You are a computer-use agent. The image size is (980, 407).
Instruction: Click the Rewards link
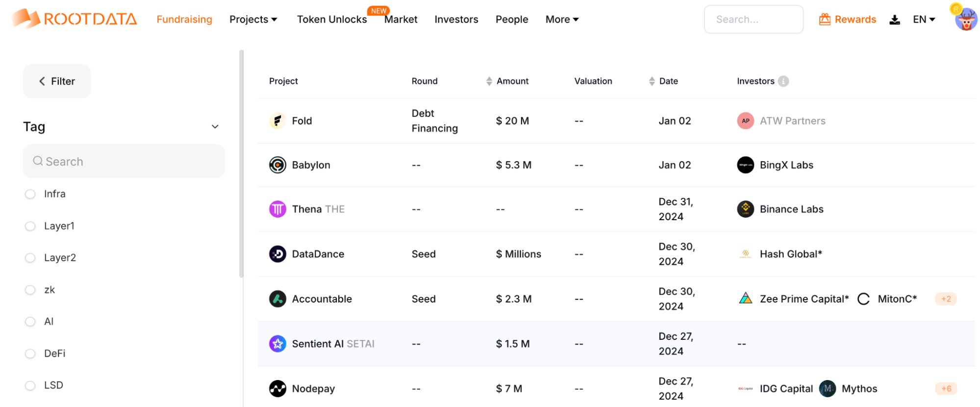[848, 20]
